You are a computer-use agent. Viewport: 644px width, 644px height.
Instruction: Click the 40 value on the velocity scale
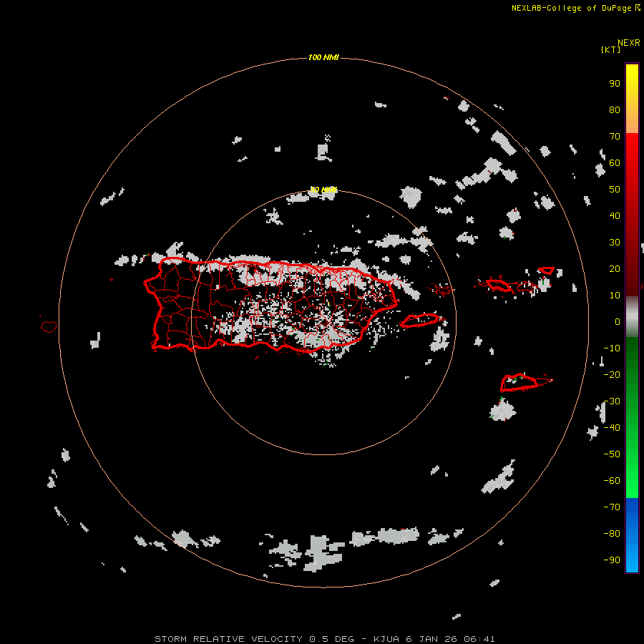coord(615,216)
